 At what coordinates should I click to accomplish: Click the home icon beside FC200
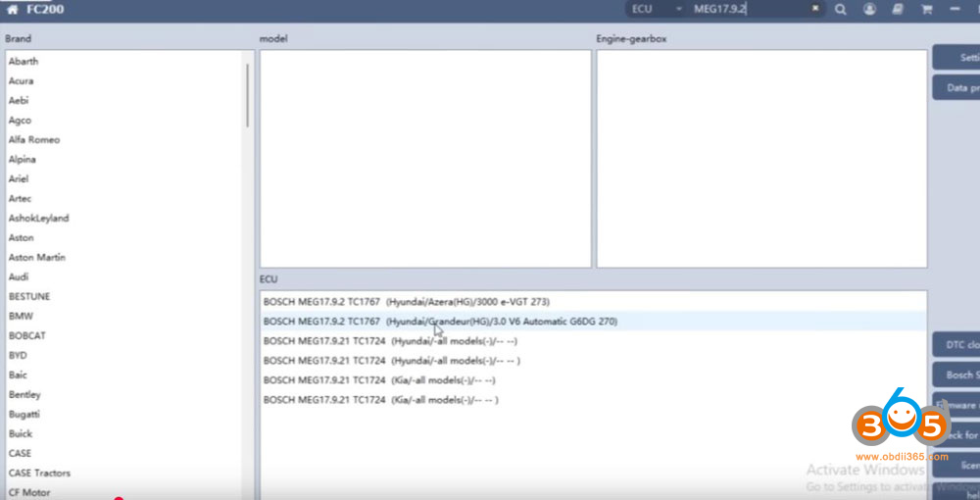point(12,10)
